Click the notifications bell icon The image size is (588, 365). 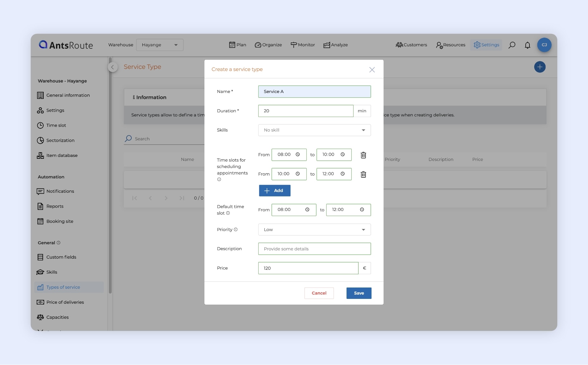tap(527, 45)
